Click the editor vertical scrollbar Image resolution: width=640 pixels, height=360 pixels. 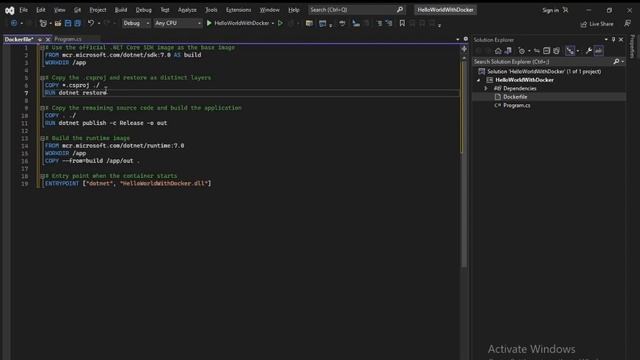pos(464,163)
